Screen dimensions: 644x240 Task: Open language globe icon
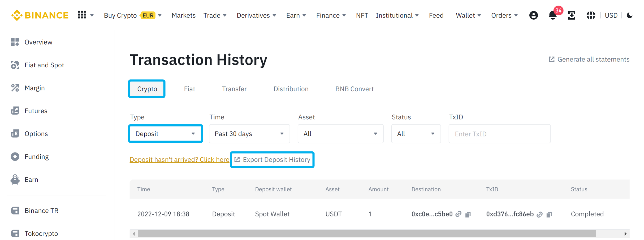[591, 15]
